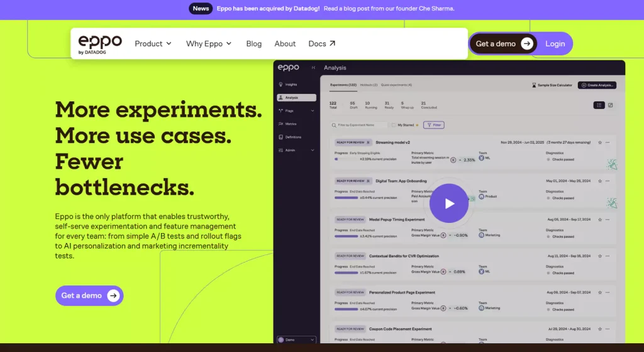This screenshot has height=352, width=644.
Task: Click the 21 Concluded count
Action: pyautogui.click(x=428, y=105)
